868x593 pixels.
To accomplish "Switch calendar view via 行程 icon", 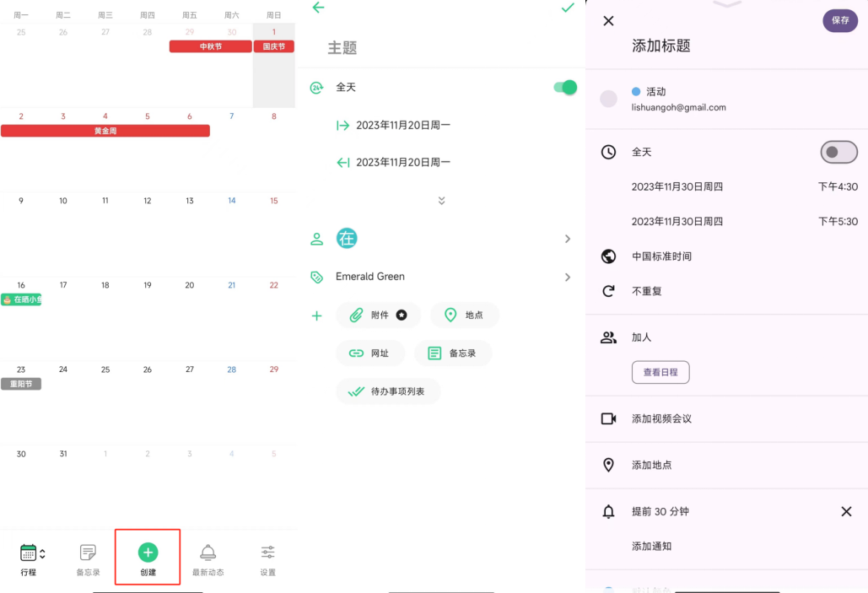I will pos(30,553).
